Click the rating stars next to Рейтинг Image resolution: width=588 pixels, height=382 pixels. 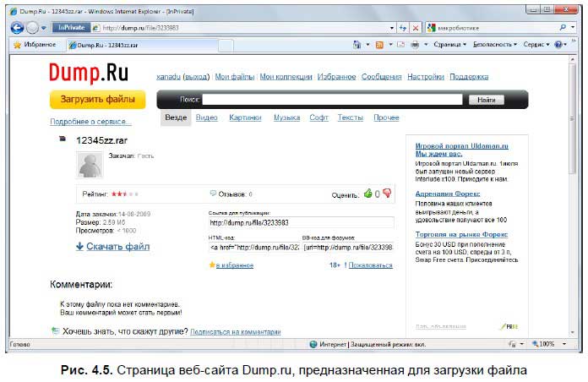pos(125,194)
